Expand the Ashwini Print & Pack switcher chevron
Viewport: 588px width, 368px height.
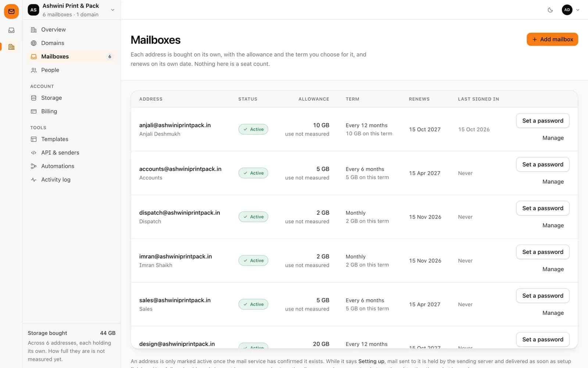[x=112, y=10]
